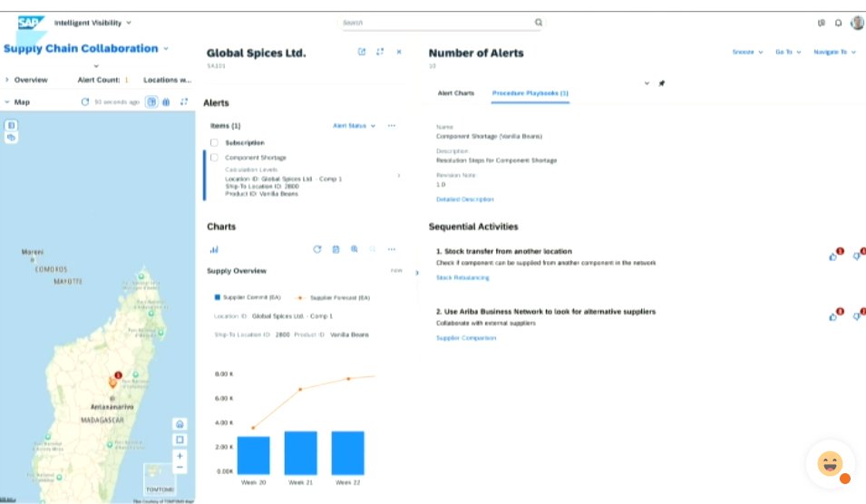Click the rectangular zoom selection map button
The height and width of the screenshot is (504, 866).
point(180,440)
